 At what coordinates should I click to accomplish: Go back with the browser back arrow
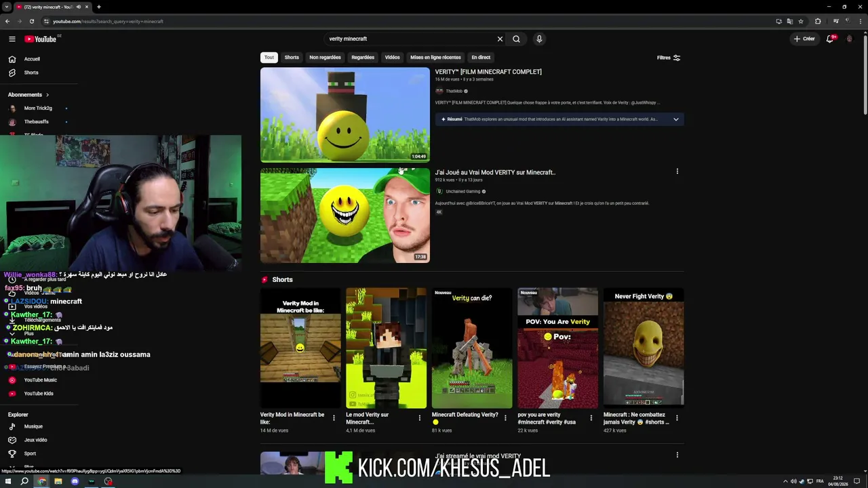(x=7, y=21)
